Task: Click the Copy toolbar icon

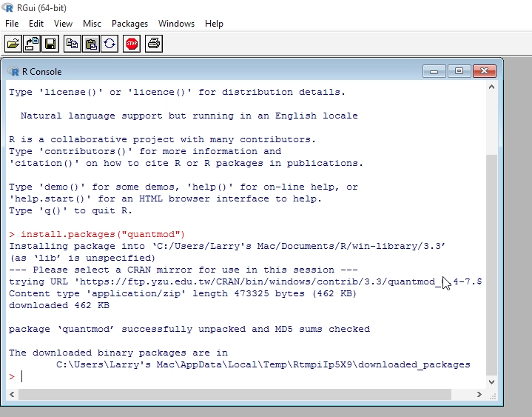Action: point(73,44)
